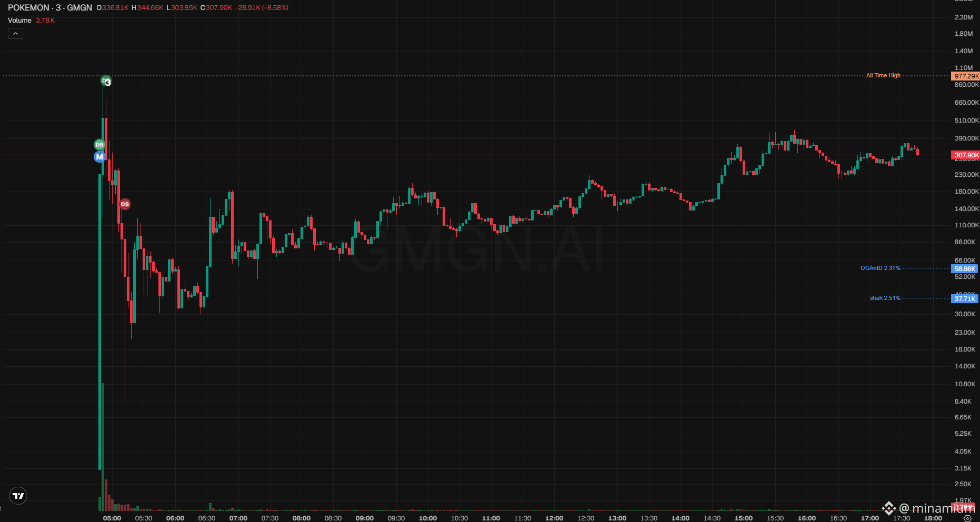Open chart settings via the hexagon gear icon

(x=967, y=518)
